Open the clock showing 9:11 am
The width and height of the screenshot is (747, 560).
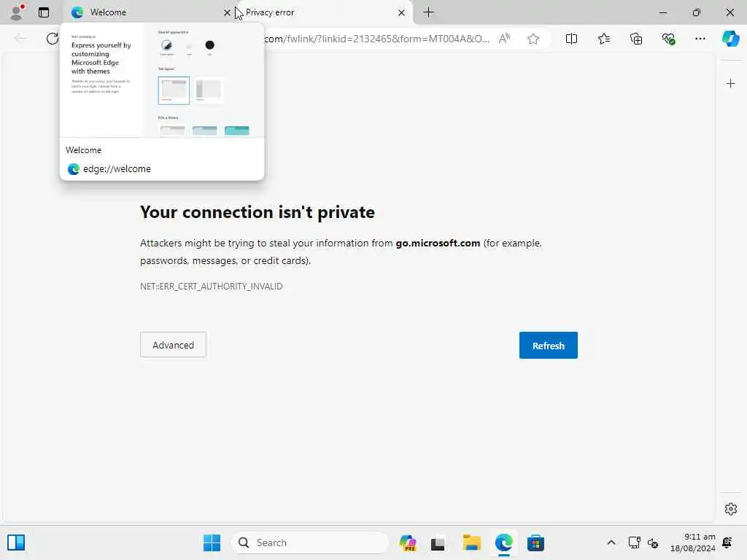[693, 542]
